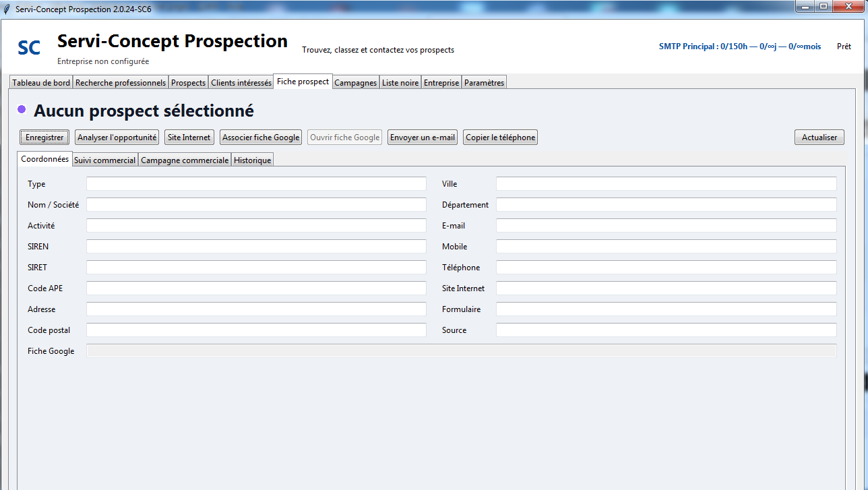
Task: Open Campagne commerciale sub-tab
Action: pyautogui.click(x=185, y=160)
